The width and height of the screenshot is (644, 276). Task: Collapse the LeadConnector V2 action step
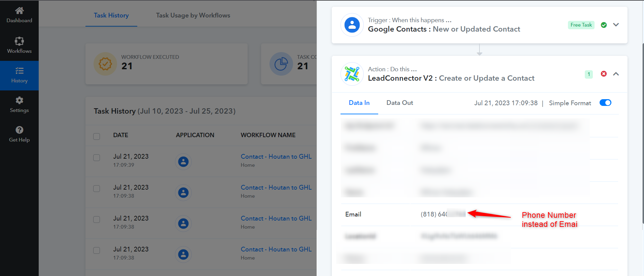pyautogui.click(x=616, y=74)
